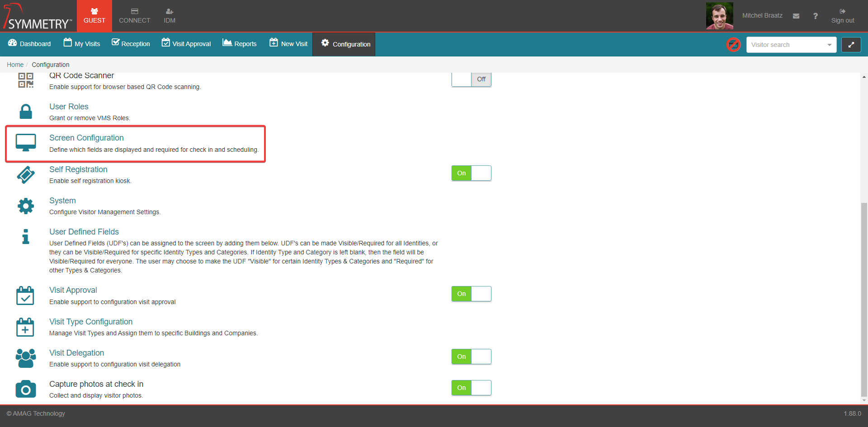Click the Sign out arrow icon
Image resolution: width=868 pixels, height=427 pixels.
843,11
